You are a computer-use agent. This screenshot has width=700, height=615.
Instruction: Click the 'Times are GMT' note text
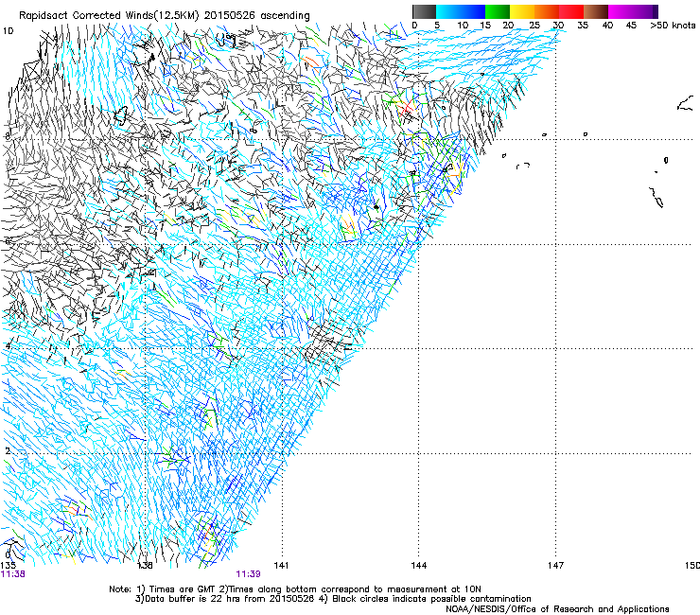(181, 589)
